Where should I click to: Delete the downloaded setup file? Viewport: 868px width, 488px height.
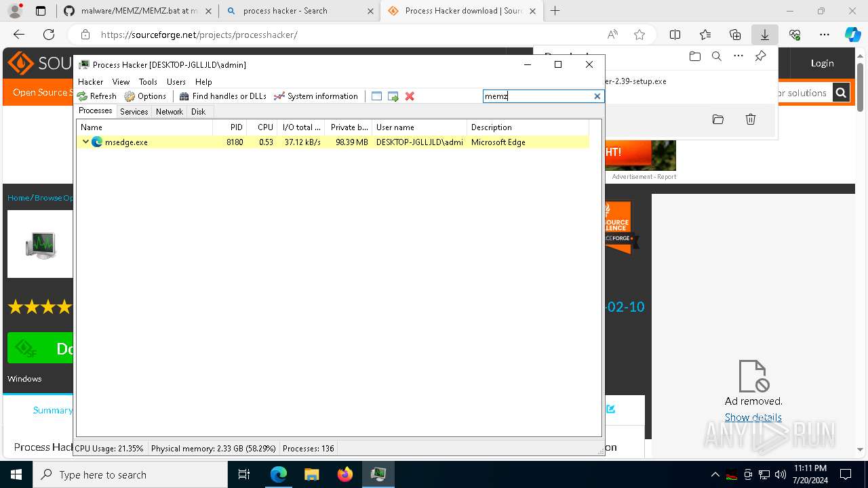751,119
